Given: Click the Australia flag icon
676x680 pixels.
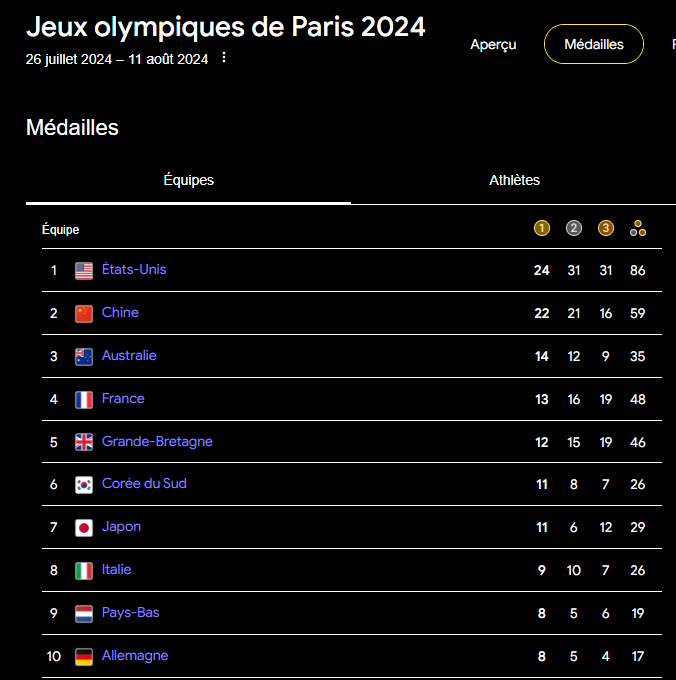Looking at the screenshot, I should click(x=84, y=356).
